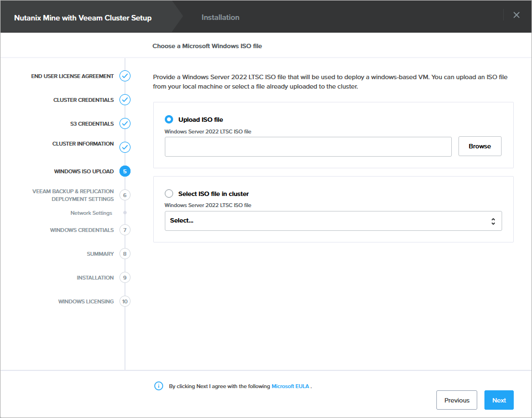Image resolution: width=532 pixels, height=418 pixels.
Task: Select Installation step label in sidebar
Action: click(95, 277)
